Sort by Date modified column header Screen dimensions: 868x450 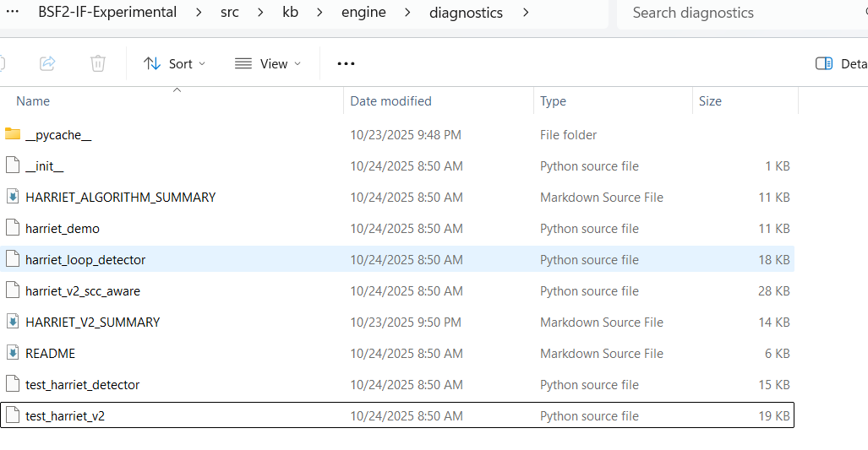click(391, 100)
